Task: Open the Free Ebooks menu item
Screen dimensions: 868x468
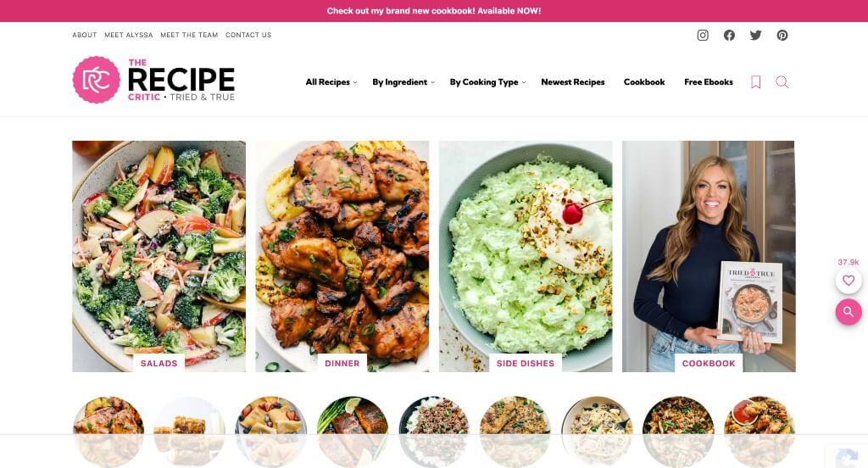Action: point(708,82)
